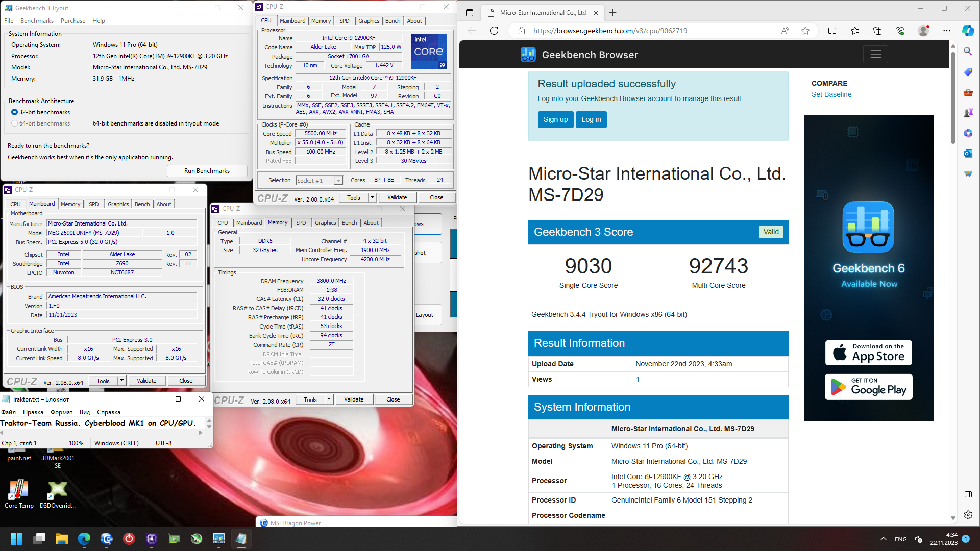Expand Tools dropdown arrow in Mainboard window
This screenshot has height=551, width=980.
[x=121, y=381]
